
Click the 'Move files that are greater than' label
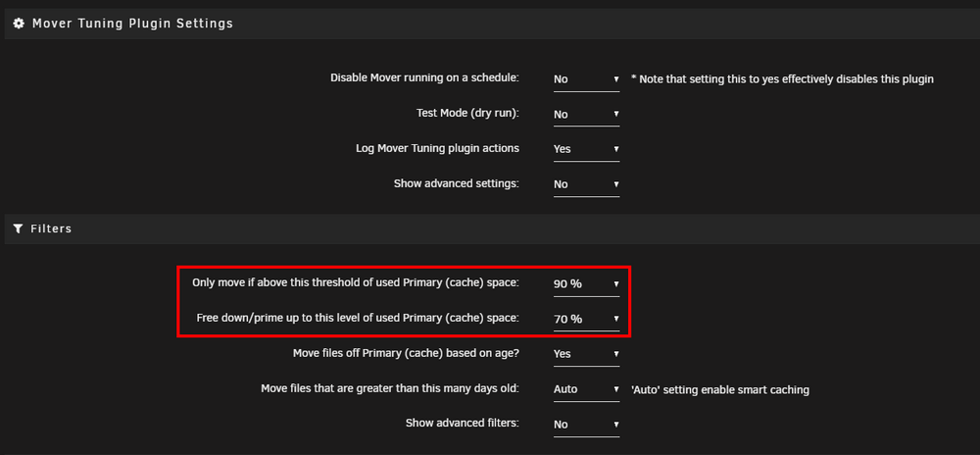[391, 388]
